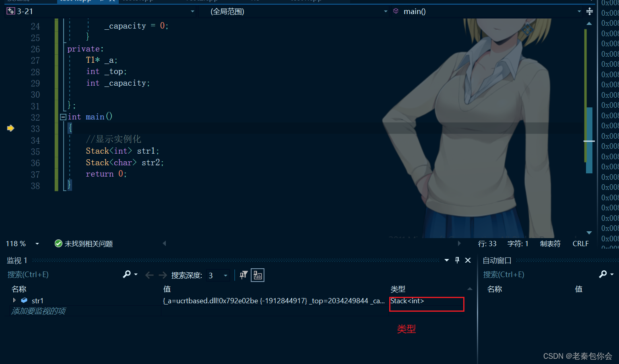Close the 监视 1 watch window
This screenshot has height=364, width=619.
tap(468, 260)
